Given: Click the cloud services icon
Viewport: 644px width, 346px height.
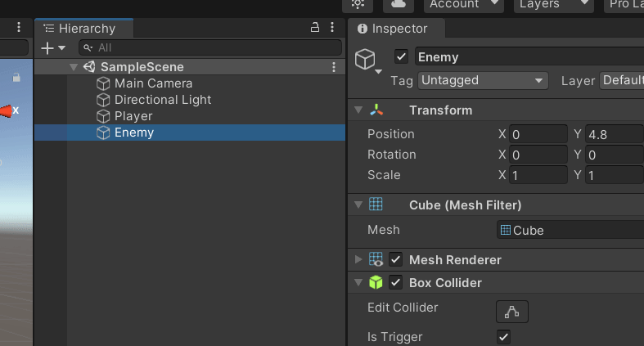Looking at the screenshot, I should pyautogui.click(x=399, y=4).
